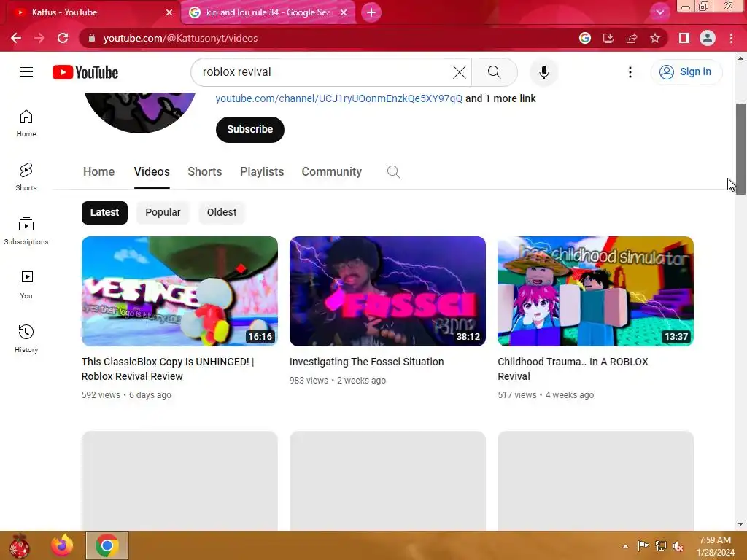Select the Latest sort chip

pos(104,212)
